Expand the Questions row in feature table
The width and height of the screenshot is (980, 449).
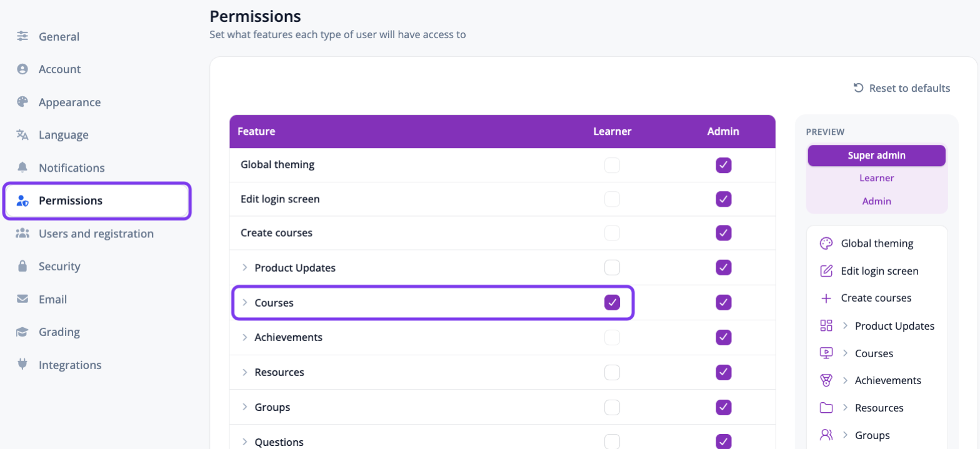(245, 442)
